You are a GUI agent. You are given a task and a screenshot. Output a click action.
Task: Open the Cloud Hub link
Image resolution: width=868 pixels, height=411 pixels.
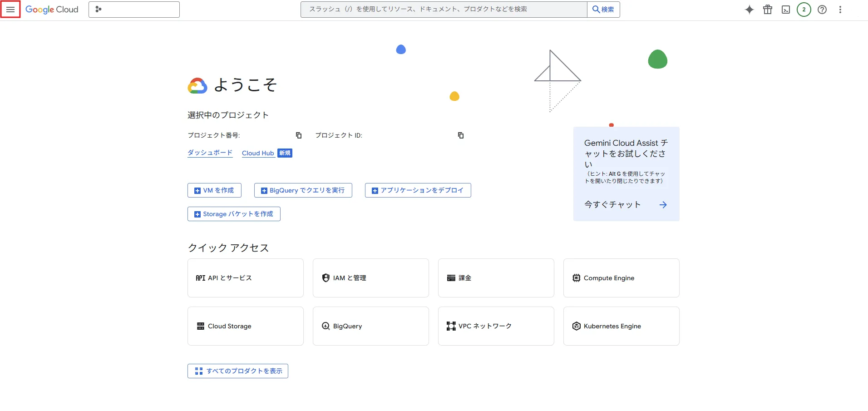coord(258,154)
